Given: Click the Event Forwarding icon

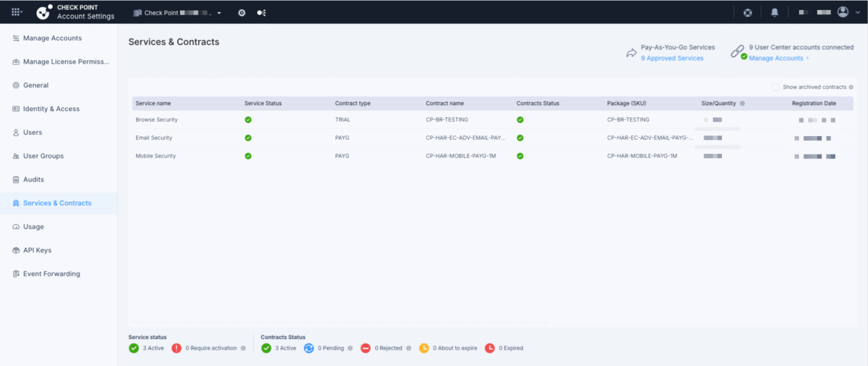Looking at the screenshot, I should coord(16,274).
